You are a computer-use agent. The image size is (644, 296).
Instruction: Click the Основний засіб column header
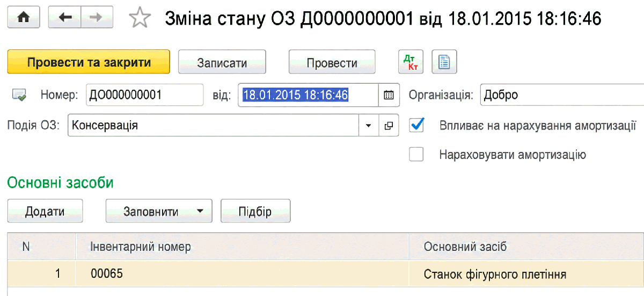(x=526, y=247)
